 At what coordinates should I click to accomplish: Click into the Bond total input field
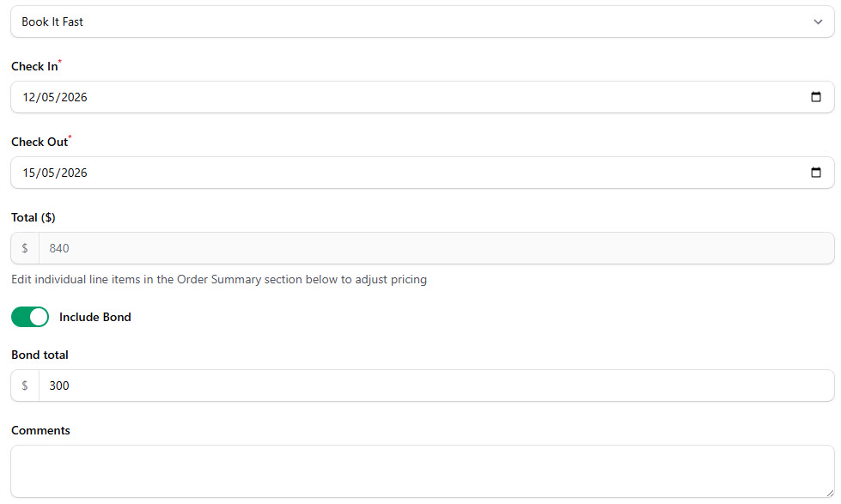pos(430,386)
